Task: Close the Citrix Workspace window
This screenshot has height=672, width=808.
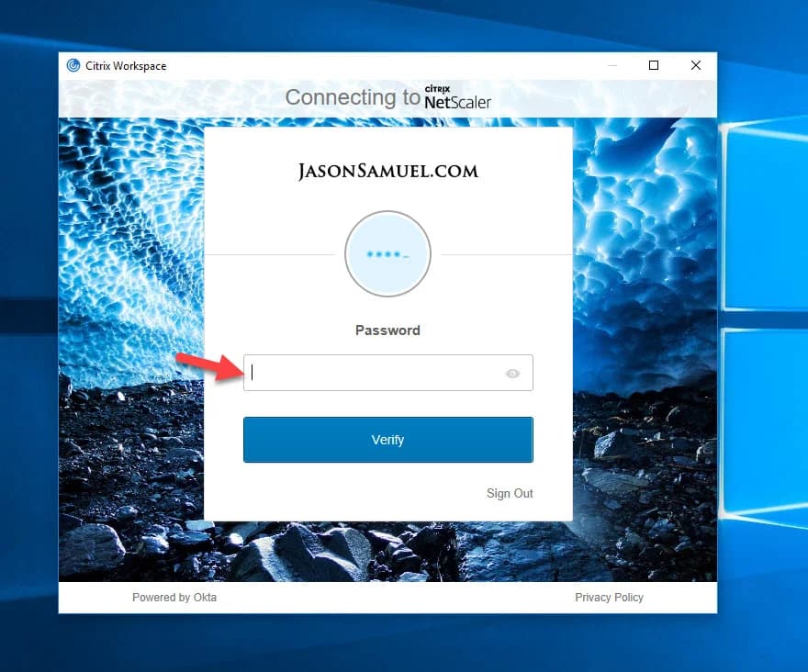Action: (x=696, y=65)
